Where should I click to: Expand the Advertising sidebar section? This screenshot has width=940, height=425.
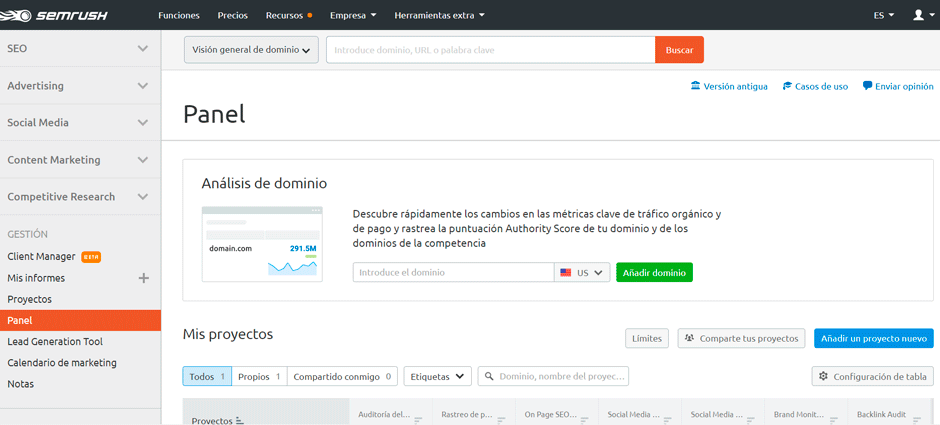[80, 86]
